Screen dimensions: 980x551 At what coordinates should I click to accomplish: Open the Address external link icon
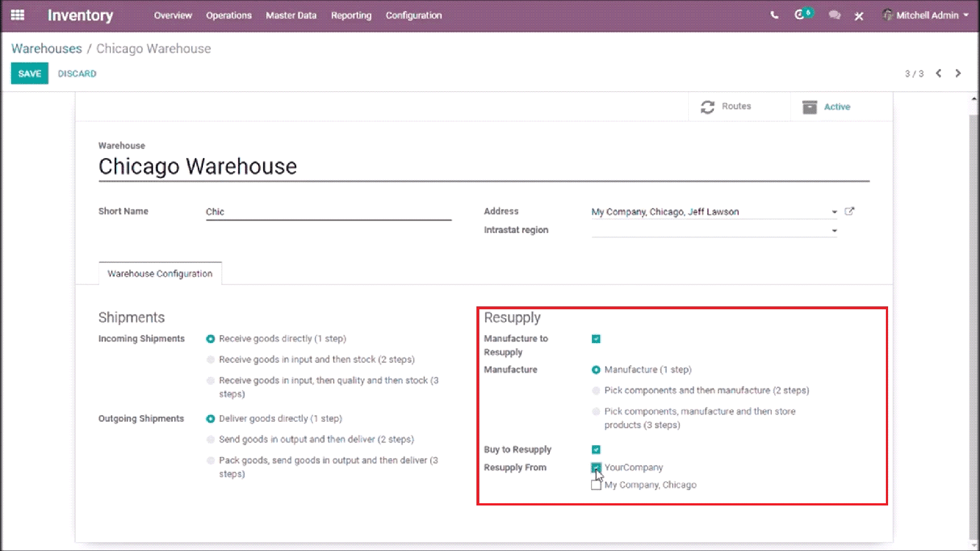point(850,212)
